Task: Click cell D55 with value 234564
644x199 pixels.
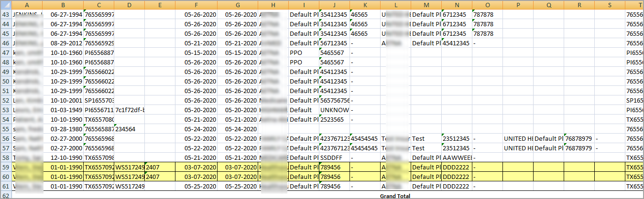Action: click(x=129, y=129)
